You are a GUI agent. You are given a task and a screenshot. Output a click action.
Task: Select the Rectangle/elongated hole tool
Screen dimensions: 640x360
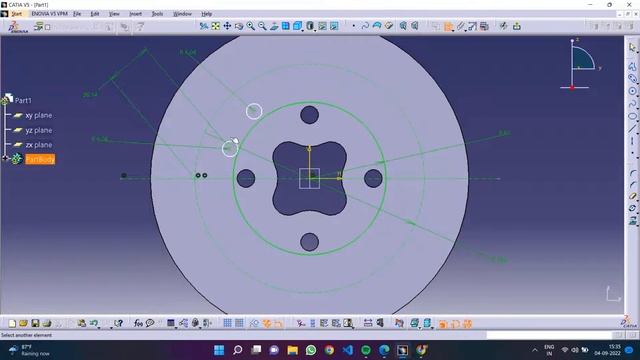point(632,79)
